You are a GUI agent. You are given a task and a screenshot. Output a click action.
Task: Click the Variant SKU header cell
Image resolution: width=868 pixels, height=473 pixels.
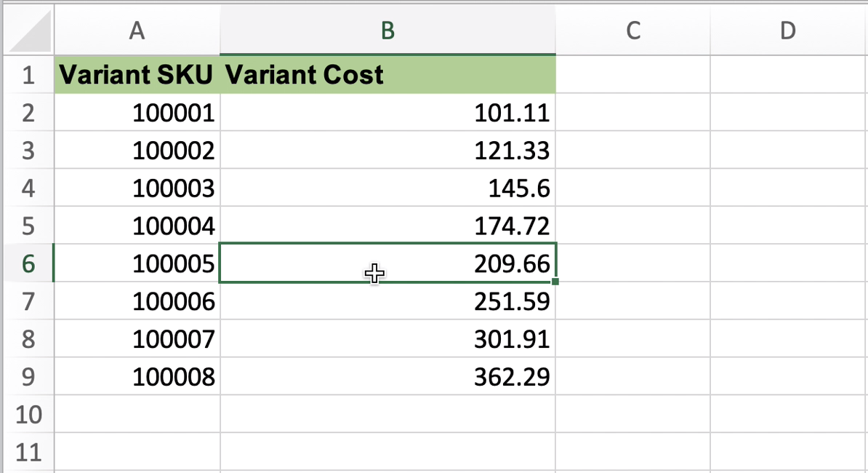(137, 75)
